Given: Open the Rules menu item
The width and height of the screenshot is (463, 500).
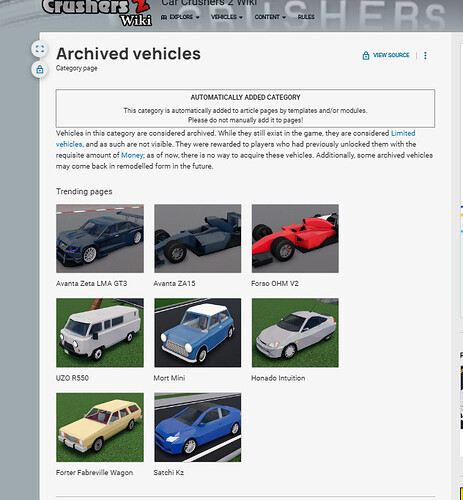Looking at the screenshot, I should (306, 17).
